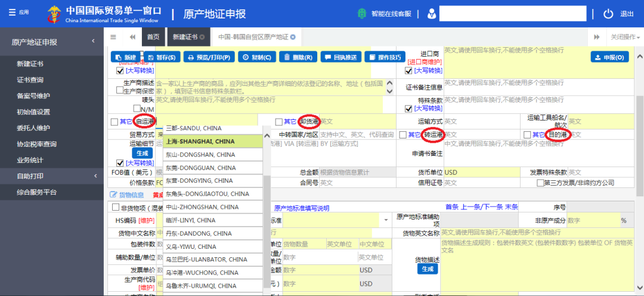The image size is (644, 296).
Task: Select 东莞-DONGGUAN, CHINA from the port list
Action: [x=213, y=168]
